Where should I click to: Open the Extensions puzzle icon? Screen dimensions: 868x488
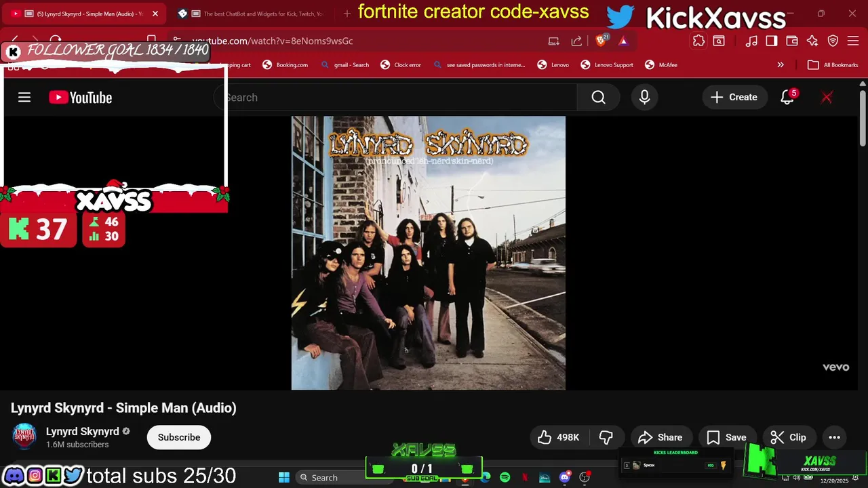[x=698, y=41]
